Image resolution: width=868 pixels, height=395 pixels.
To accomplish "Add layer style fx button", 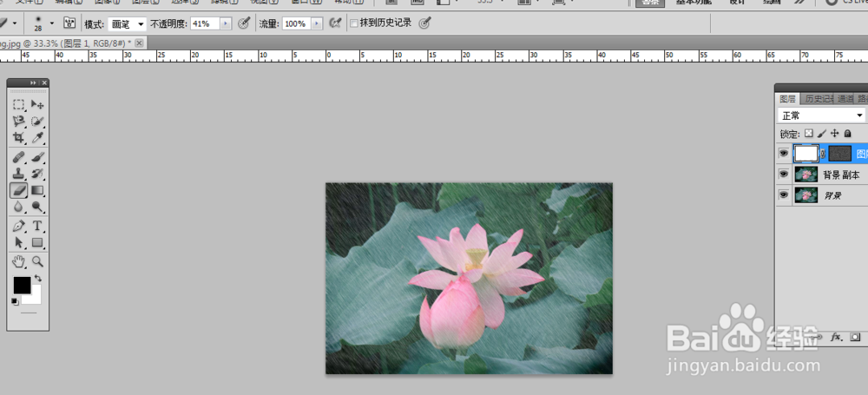I will click(837, 337).
